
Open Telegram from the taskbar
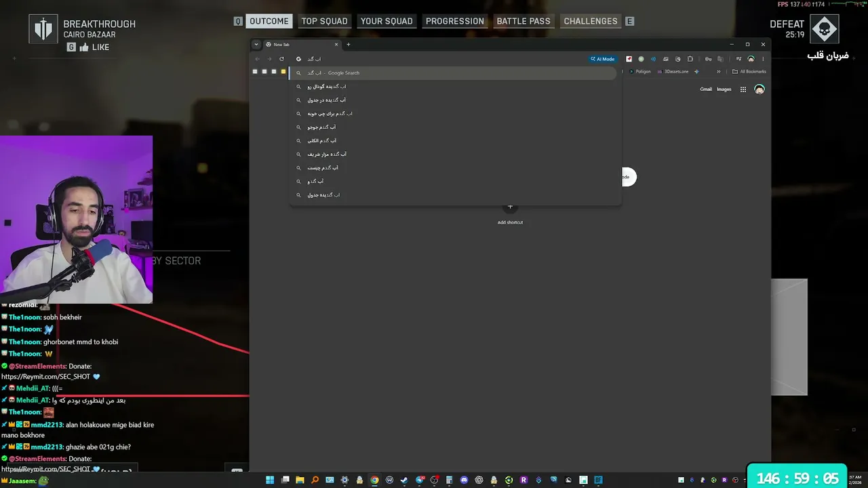click(x=419, y=481)
